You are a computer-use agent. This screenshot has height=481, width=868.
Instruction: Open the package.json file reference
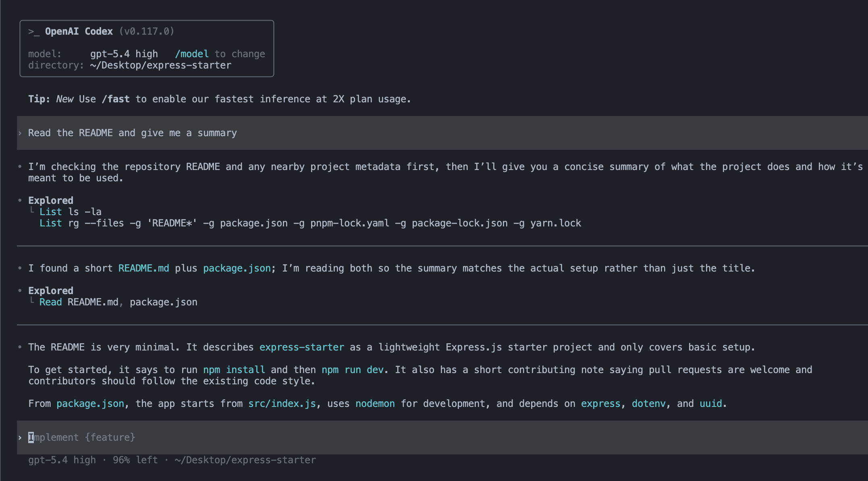(x=237, y=268)
